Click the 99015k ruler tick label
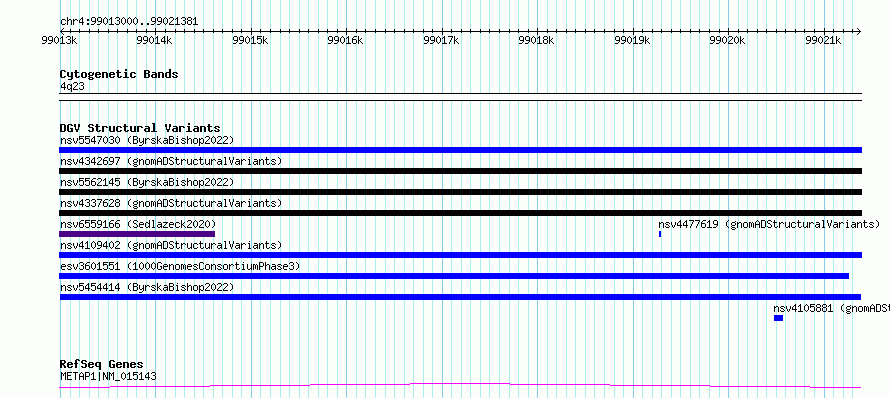 pyautogui.click(x=250, y=40)
